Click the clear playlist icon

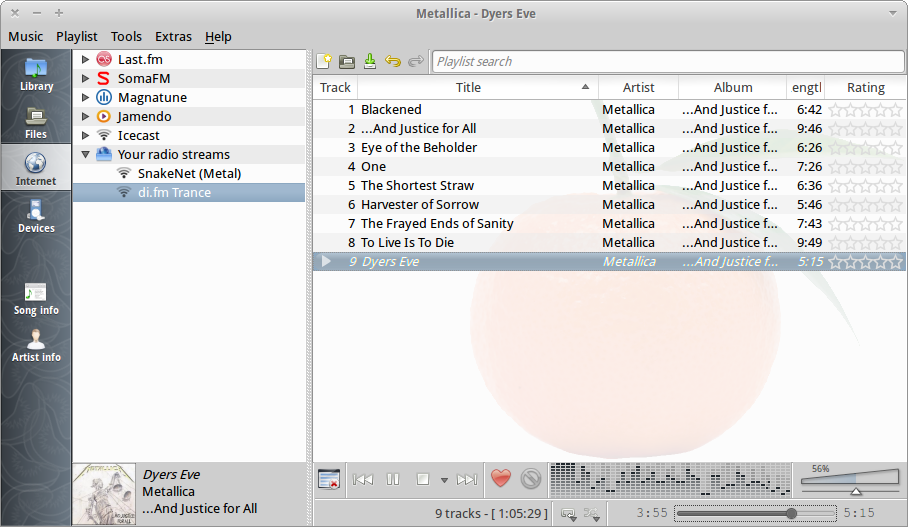329,480
